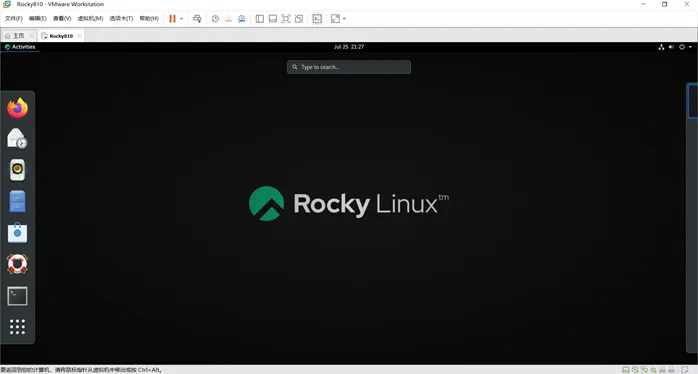
Task: Open the 虚拟机(M) menu
Action: 90,19
